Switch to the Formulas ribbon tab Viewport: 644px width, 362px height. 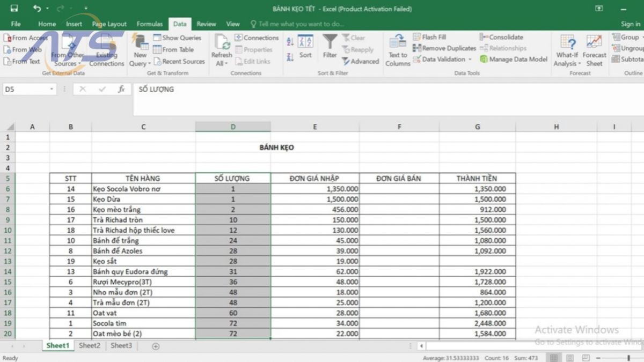click(x=149, y=24)
